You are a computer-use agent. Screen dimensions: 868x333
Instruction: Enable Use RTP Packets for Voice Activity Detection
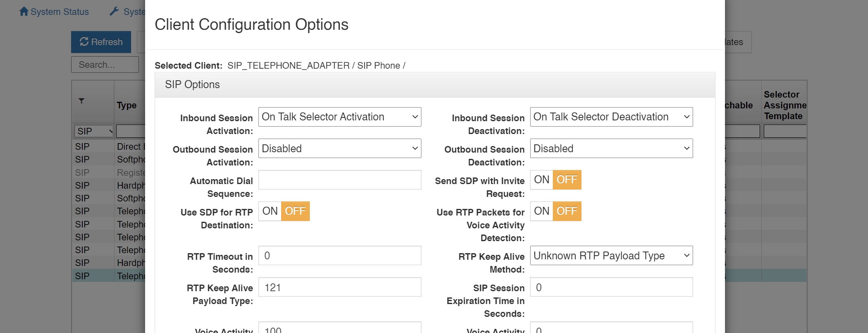point(541,211)
